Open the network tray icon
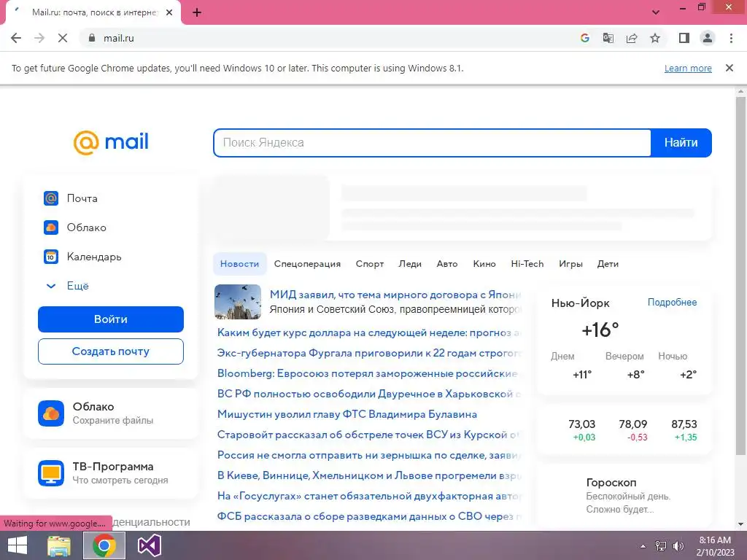 click(661, 546)
